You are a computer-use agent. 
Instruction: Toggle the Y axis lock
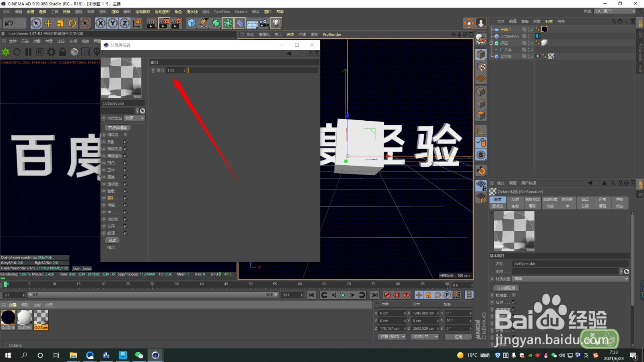(113, 23)
